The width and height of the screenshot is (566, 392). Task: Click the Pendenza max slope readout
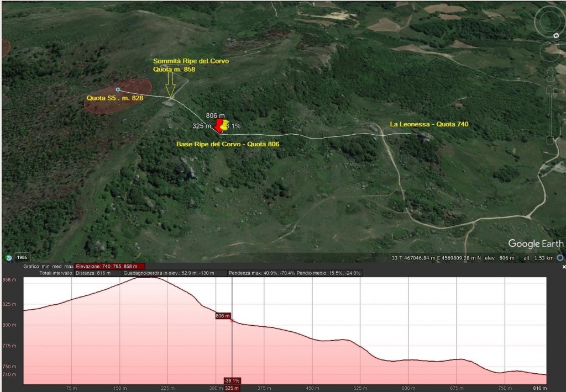click(x=261, y=273)
